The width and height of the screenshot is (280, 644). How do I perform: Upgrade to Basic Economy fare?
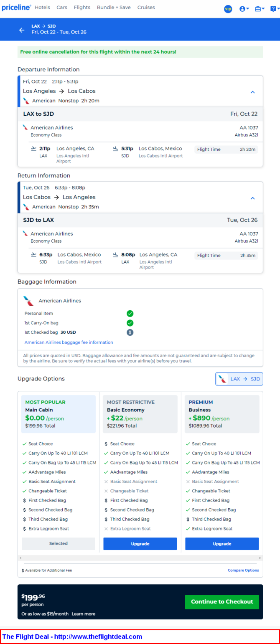click(x=140, y=544)
